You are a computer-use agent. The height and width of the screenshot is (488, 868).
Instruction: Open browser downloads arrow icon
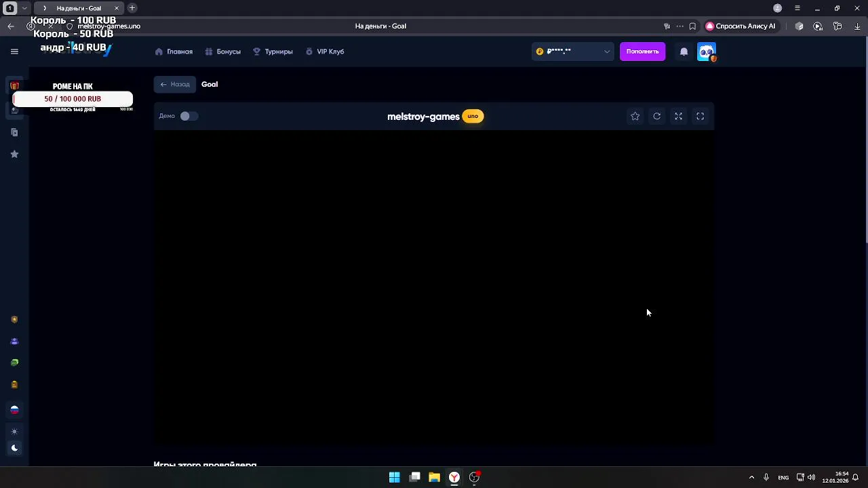857,26
